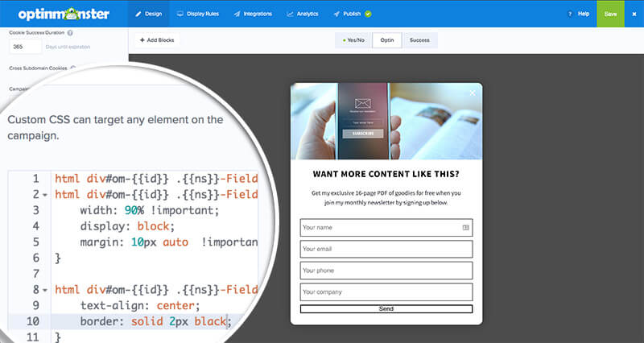Click the Integrations paper-plane icon
Viewport: 644px width, 343px height.
tap(237, 14)
